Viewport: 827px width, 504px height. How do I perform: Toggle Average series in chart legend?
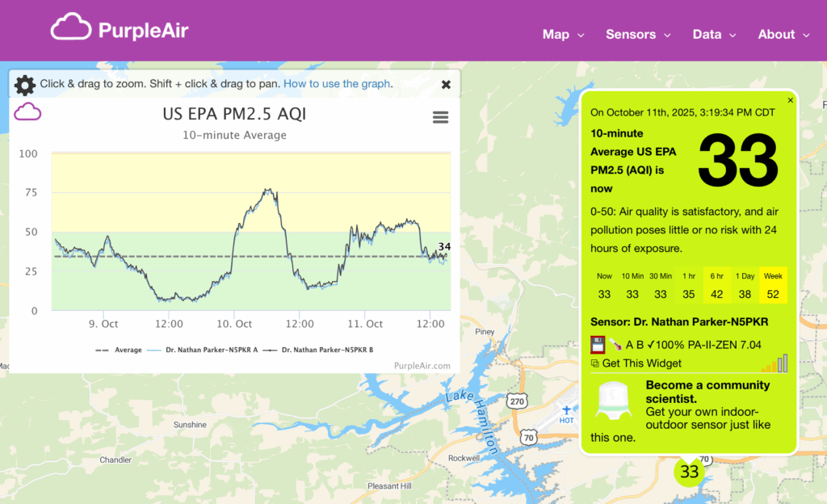119,350
